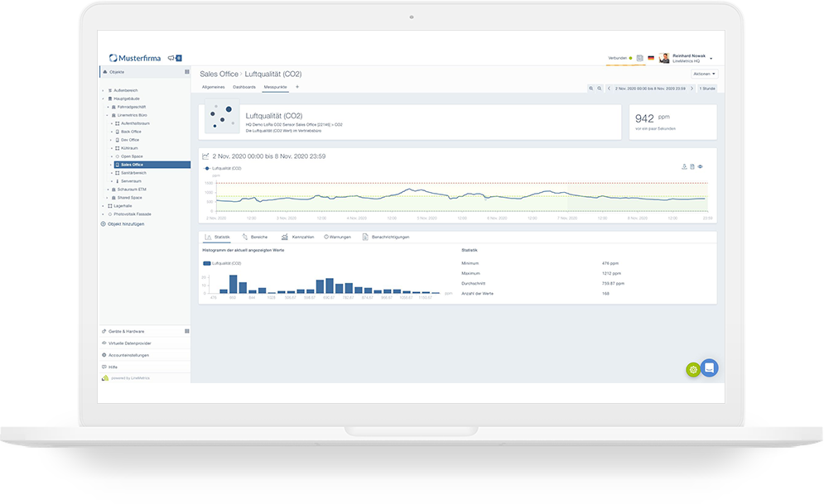Collapse the Hauptgebäude tree node
The width and height of the screenshot is (824, 504).
point(103,98)
